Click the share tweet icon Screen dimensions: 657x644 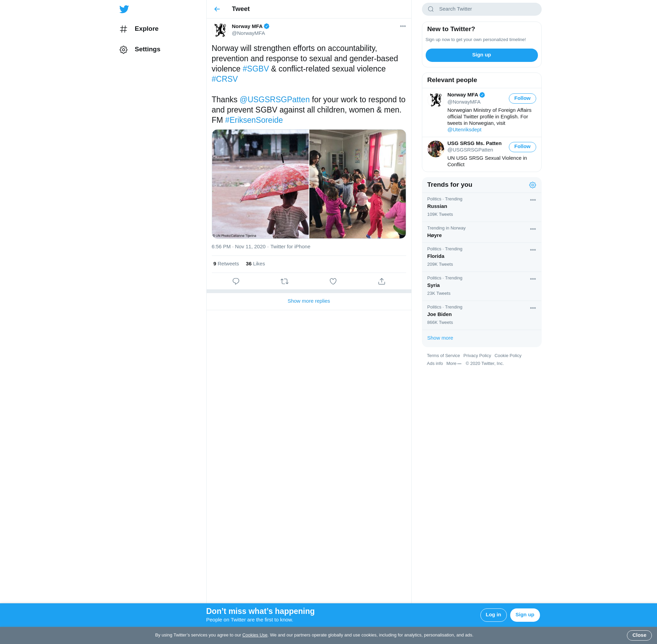point(382,281)
